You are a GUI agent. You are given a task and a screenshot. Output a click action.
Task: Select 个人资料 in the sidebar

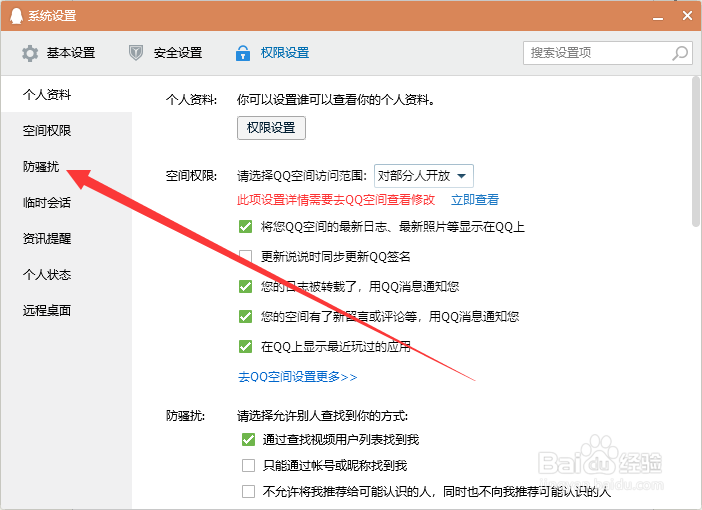(x=66, y=94)
